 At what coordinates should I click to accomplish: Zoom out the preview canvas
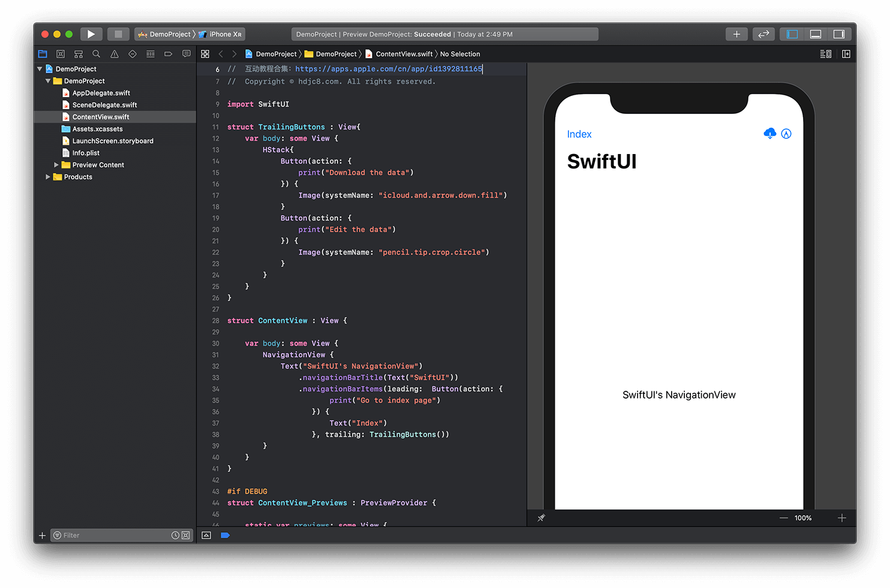[x=783, y=518]
